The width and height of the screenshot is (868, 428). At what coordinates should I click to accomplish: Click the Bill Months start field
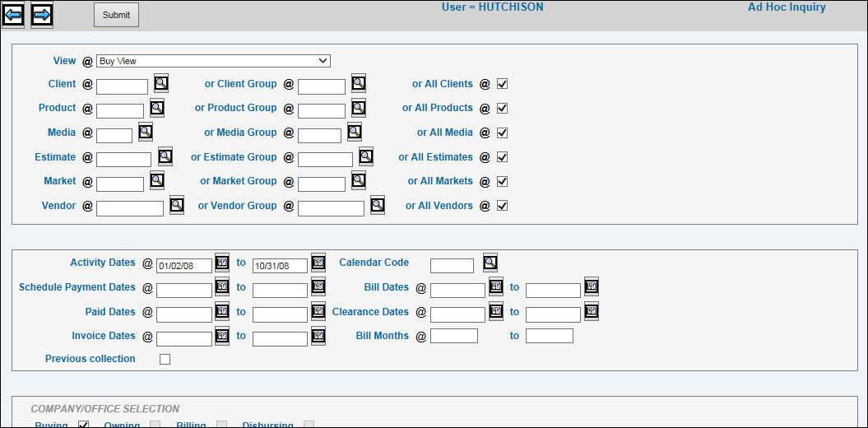pyautogui.click(x=454, y=336)
